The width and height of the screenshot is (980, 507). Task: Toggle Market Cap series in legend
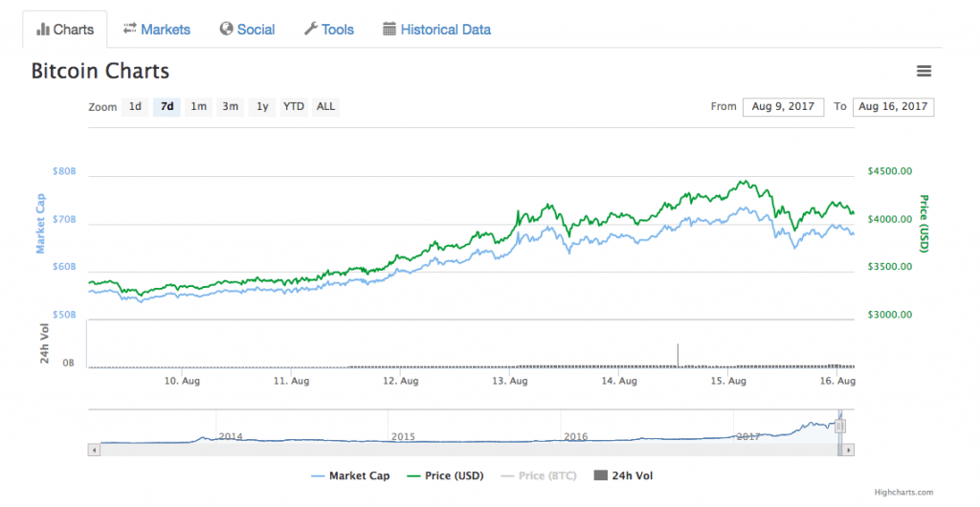tap(350, 475)
